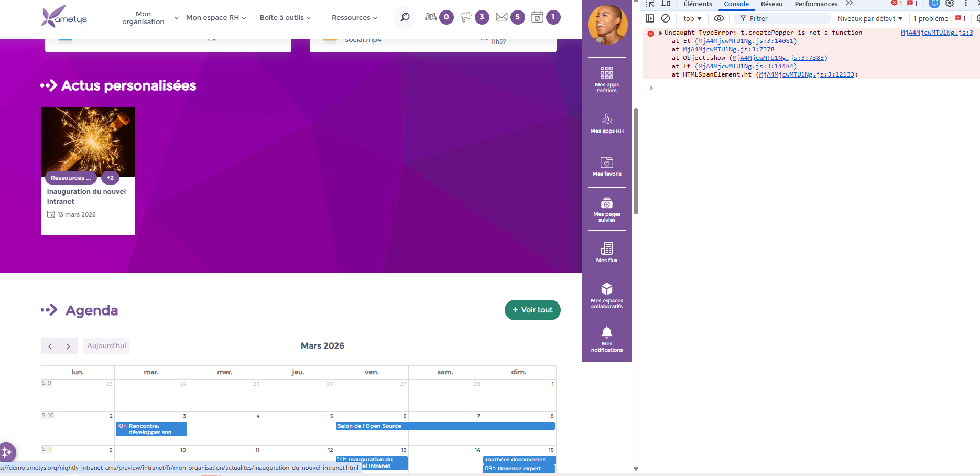
Task: Open Mes flux sidebar icon
Action: click(606, 252)
